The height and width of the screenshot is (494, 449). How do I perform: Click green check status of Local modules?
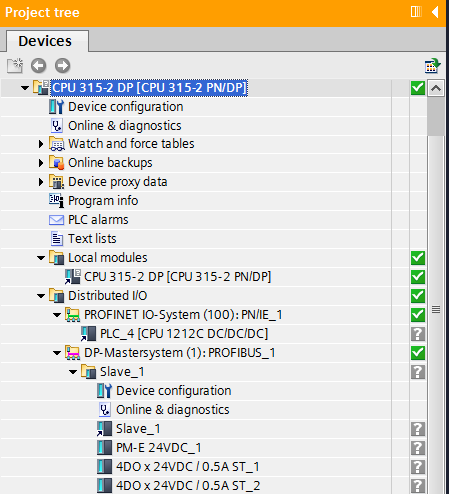(x=418, y=258)
